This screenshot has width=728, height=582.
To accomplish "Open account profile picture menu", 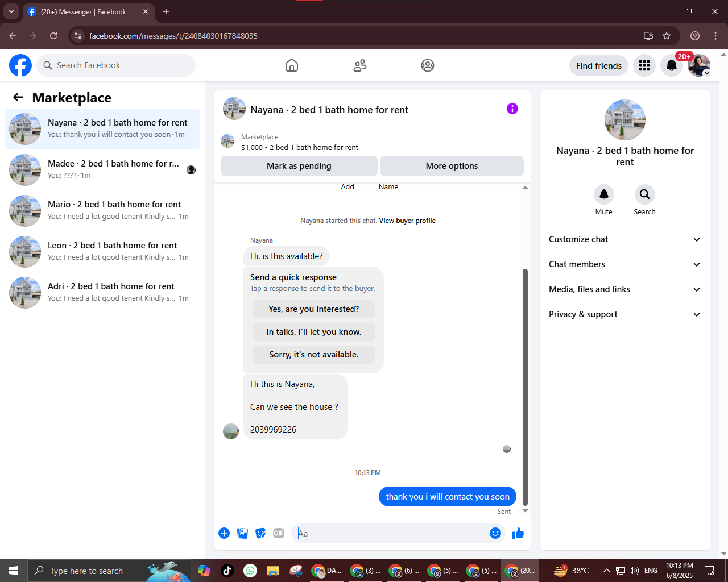I will [x=699, y=65].
